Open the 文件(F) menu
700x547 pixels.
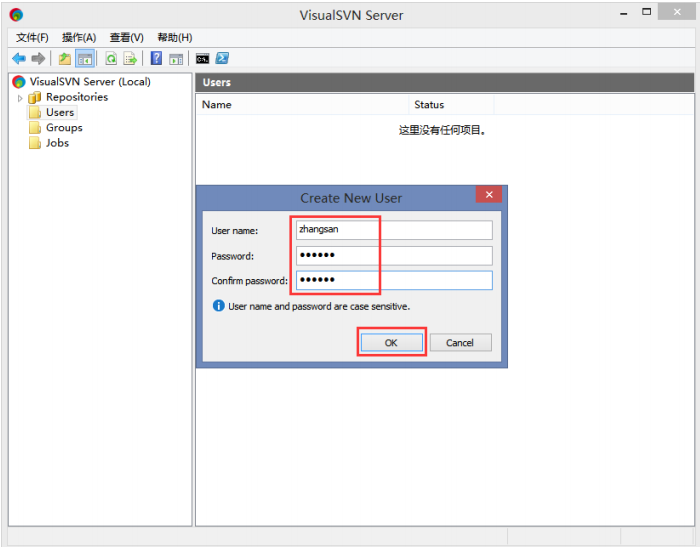tap(32, 38)
